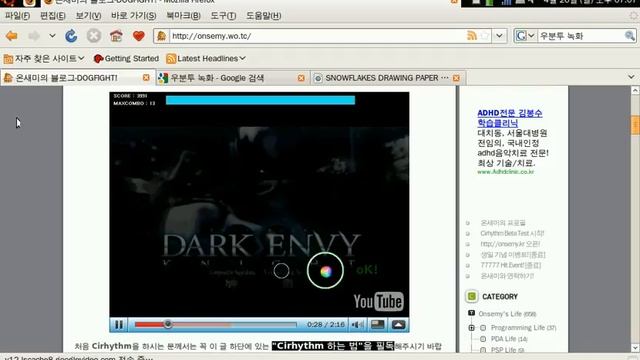Open the Getting Started bookmark
Image resolution: width=640 pixels, height=360 pixels.
[x=126, y=59]
